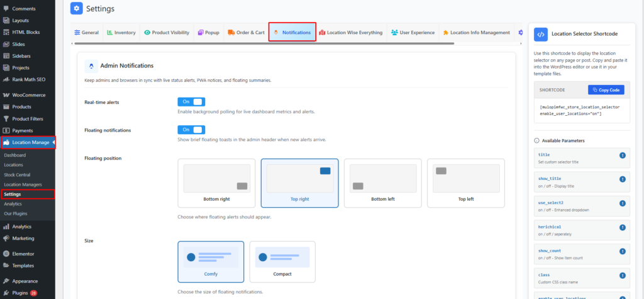This screenshot has height=299, width=644.
Task: Choose Top left floating position
Action: pos(466,183)
